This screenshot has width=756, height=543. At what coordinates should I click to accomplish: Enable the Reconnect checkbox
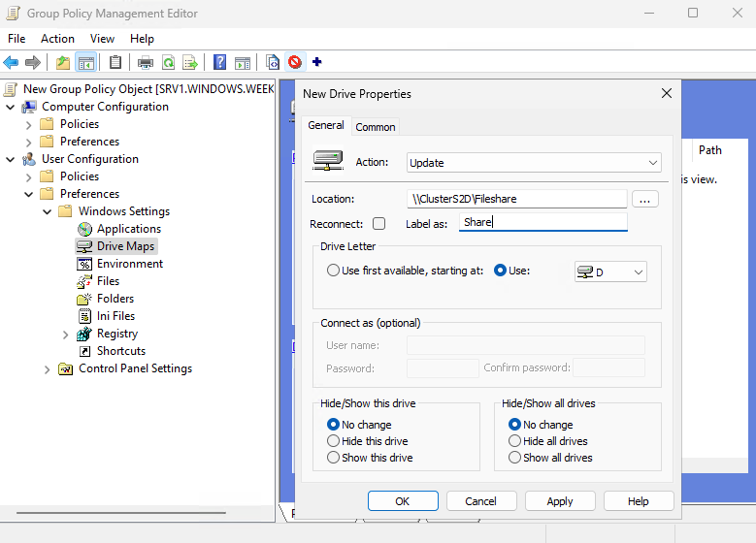(x=378, y=224)
